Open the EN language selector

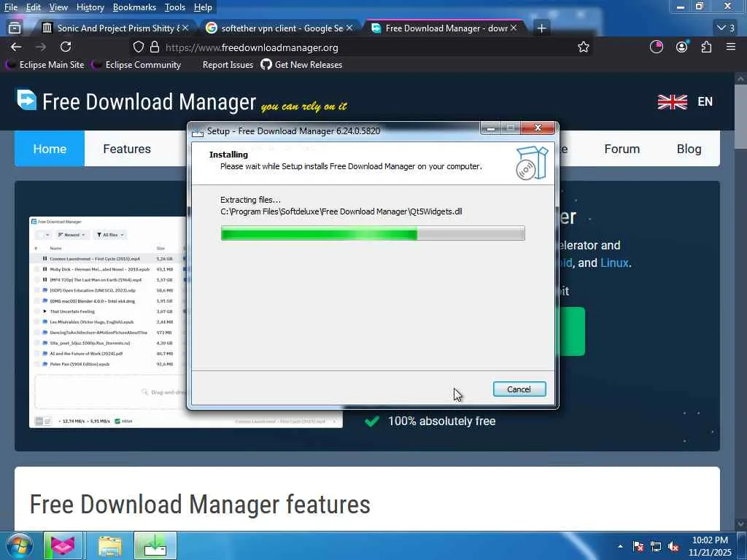(705, 101)
